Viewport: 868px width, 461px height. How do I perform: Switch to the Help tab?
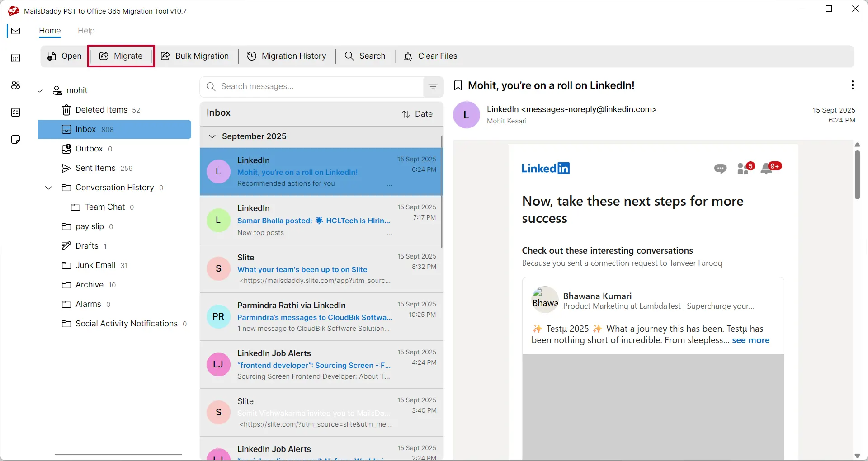(x=86, y=31)
